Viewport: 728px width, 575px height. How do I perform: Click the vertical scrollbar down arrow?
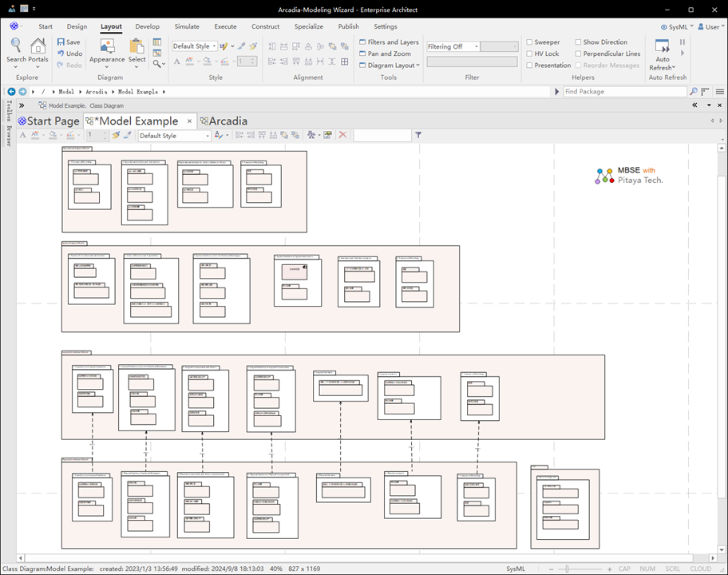pyautogui.click(x=721, y=550)
